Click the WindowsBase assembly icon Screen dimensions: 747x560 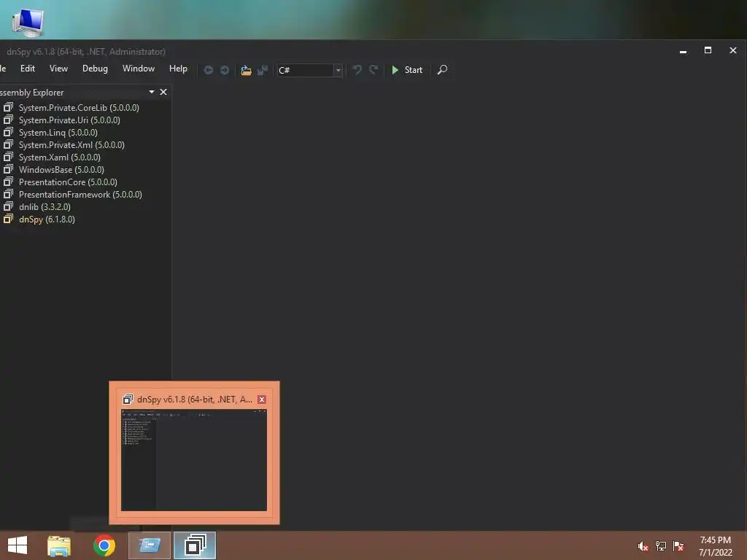[x=8, y=169]
